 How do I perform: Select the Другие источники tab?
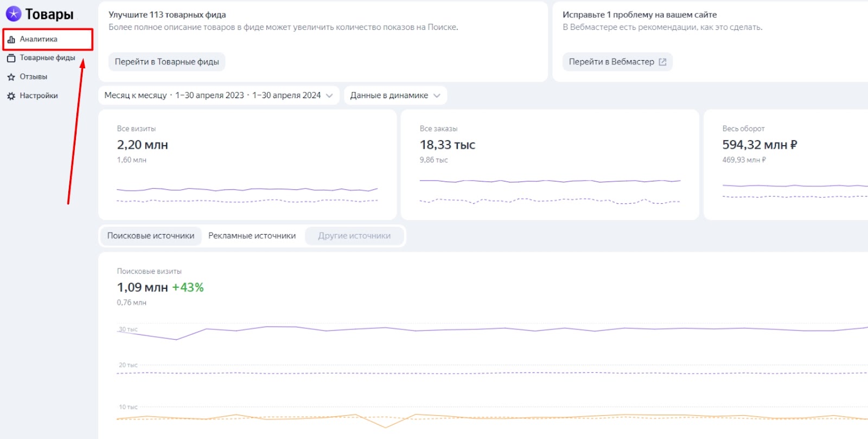pos(354,236)
